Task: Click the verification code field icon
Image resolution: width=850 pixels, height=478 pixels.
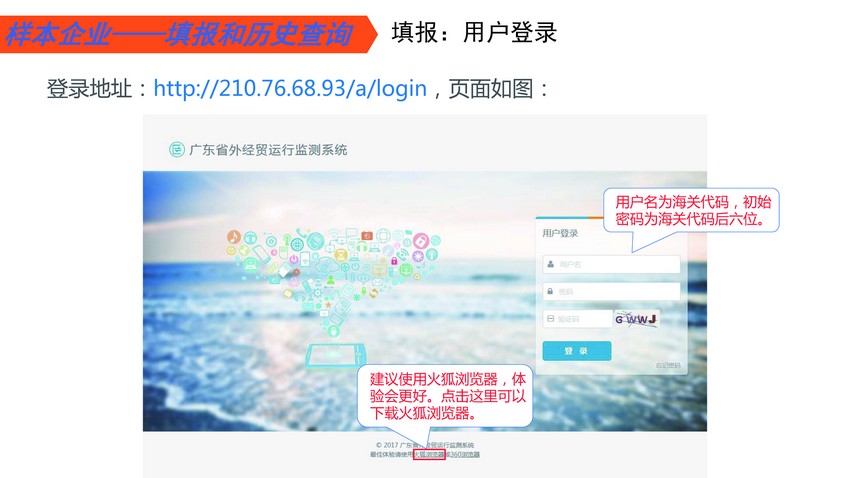Action: point(550,319)
